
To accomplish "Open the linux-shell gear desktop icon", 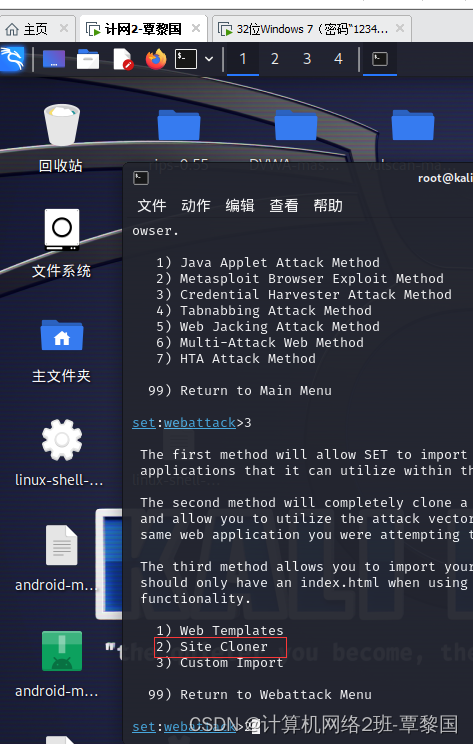I will [x=60, y=453].
